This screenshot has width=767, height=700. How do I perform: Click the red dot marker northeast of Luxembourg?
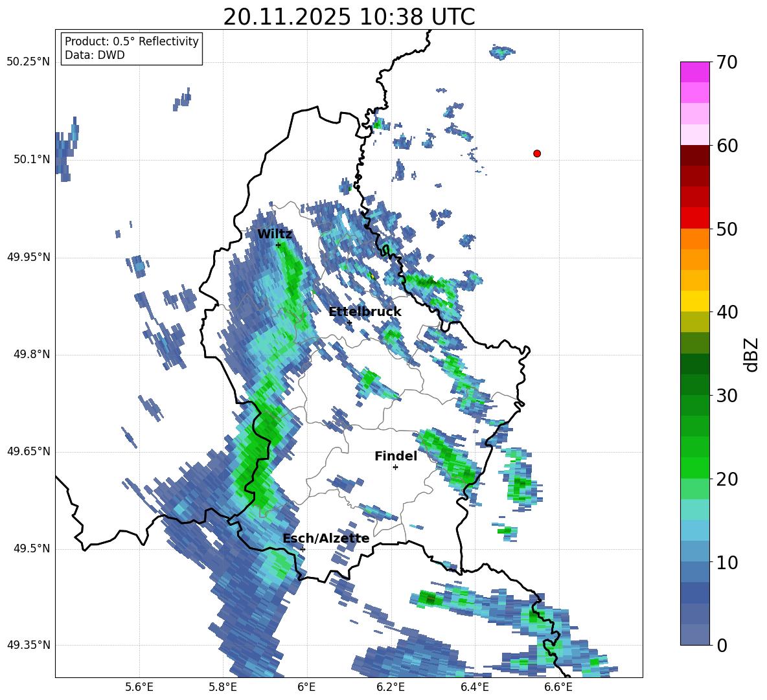click(x=537, y=153)
